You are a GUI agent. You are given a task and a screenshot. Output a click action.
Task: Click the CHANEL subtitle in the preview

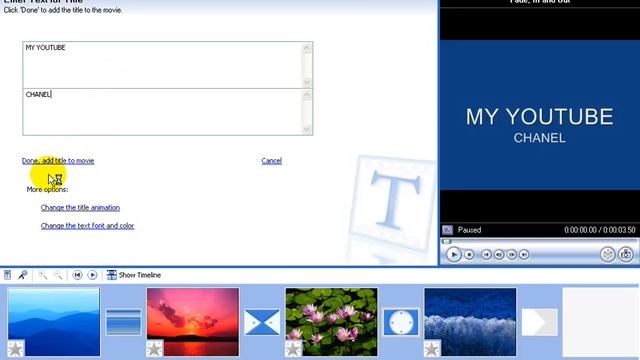[x=540, y=138]
